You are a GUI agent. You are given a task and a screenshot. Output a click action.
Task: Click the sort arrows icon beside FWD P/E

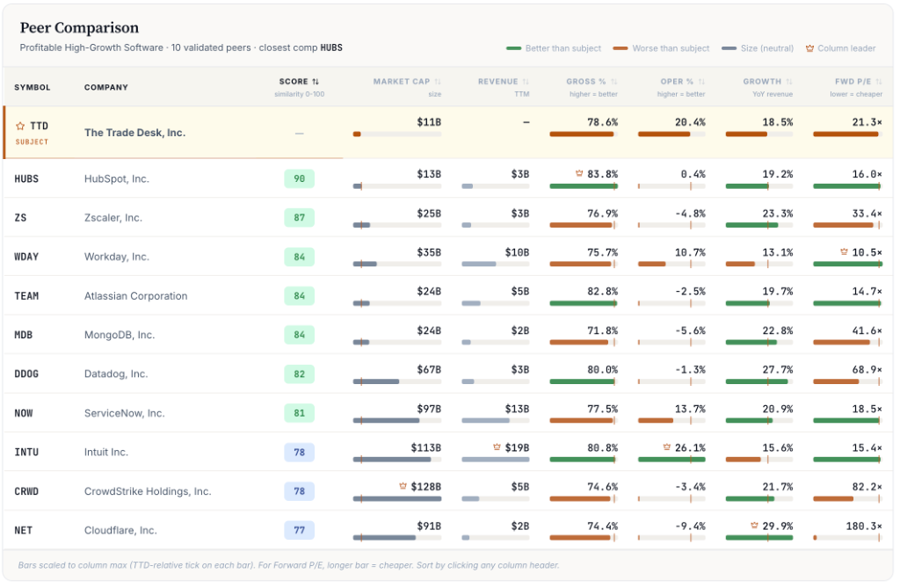(879, 82)
